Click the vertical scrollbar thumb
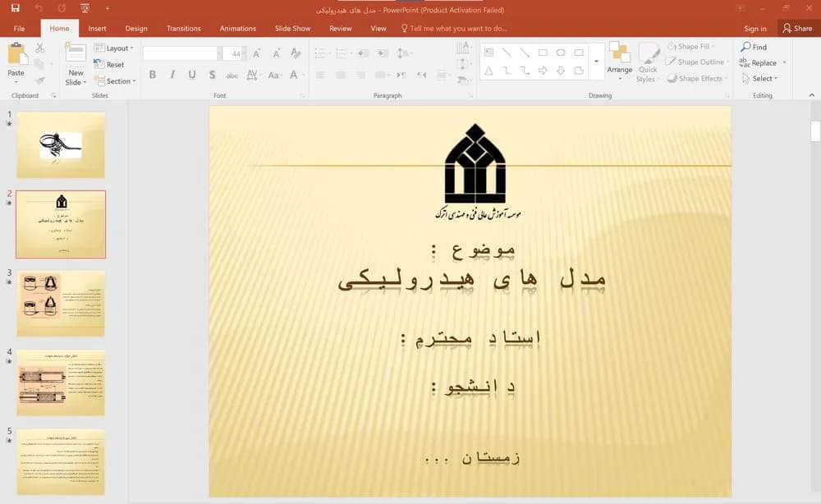The width and height of the screenshot is (821, 504). pos(815,131)
